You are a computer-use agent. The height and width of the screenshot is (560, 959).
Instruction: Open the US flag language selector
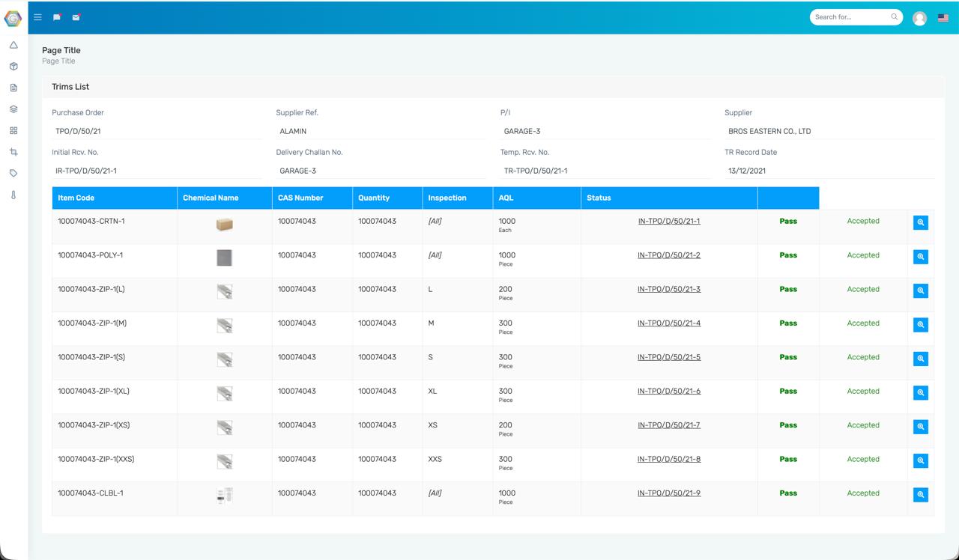coord(943,18)
